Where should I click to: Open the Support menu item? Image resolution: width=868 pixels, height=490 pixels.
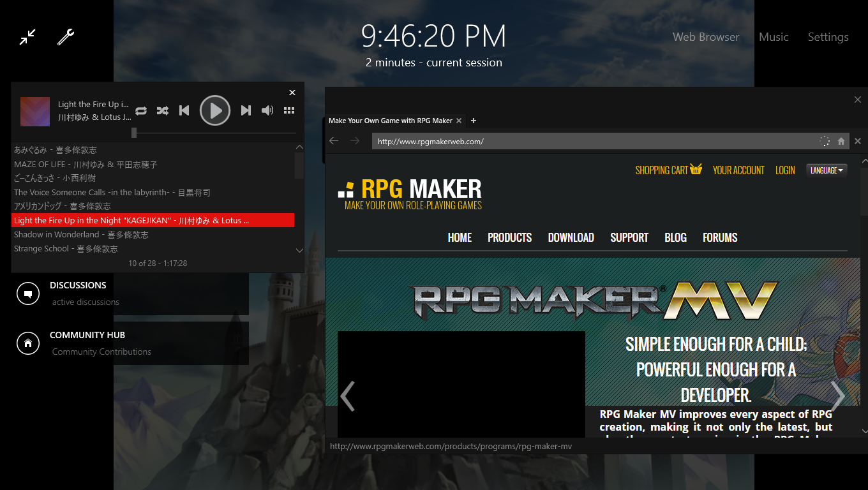click(x=629, y=237)
